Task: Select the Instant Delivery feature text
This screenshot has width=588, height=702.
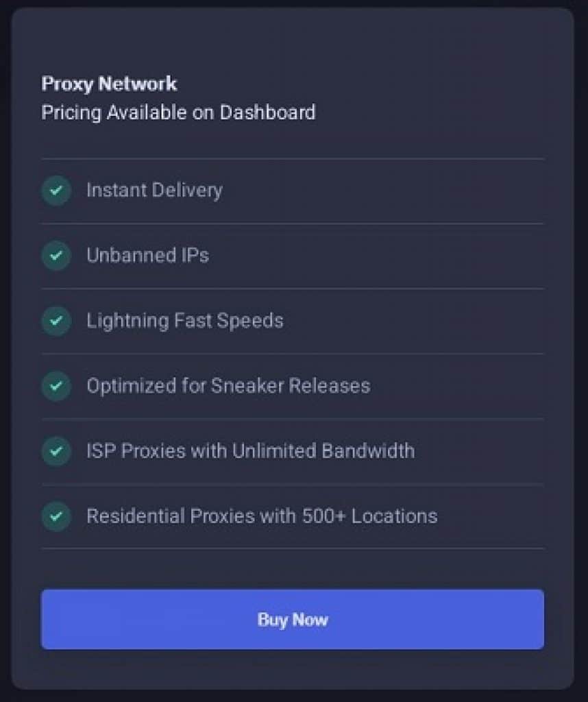Action: (x=154, y=191)
